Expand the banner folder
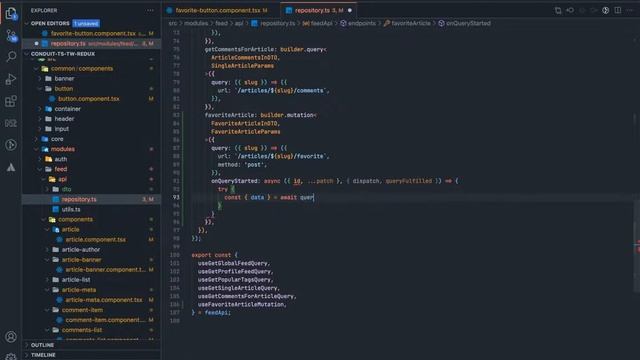The height and width of the screenshot is (360, 640). [x=64, y=78]
